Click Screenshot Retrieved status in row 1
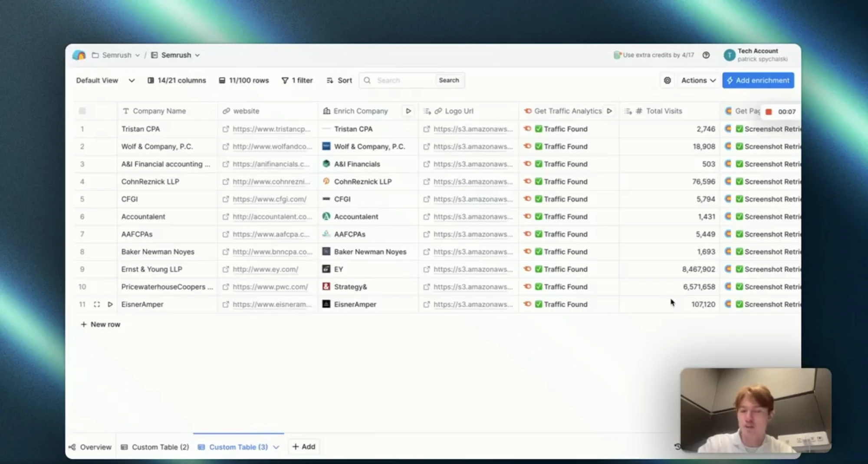The height and width of the screenshot is (464, 868). 768,129
